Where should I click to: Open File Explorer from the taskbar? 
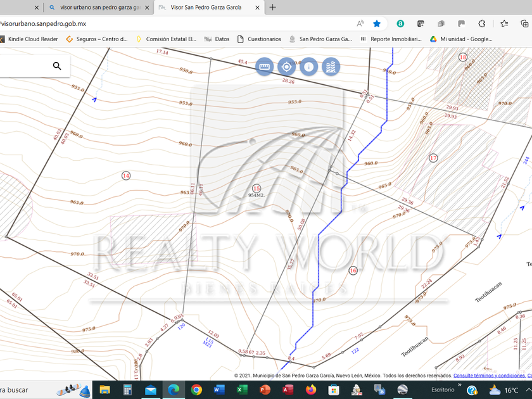[x=104, y=390]
